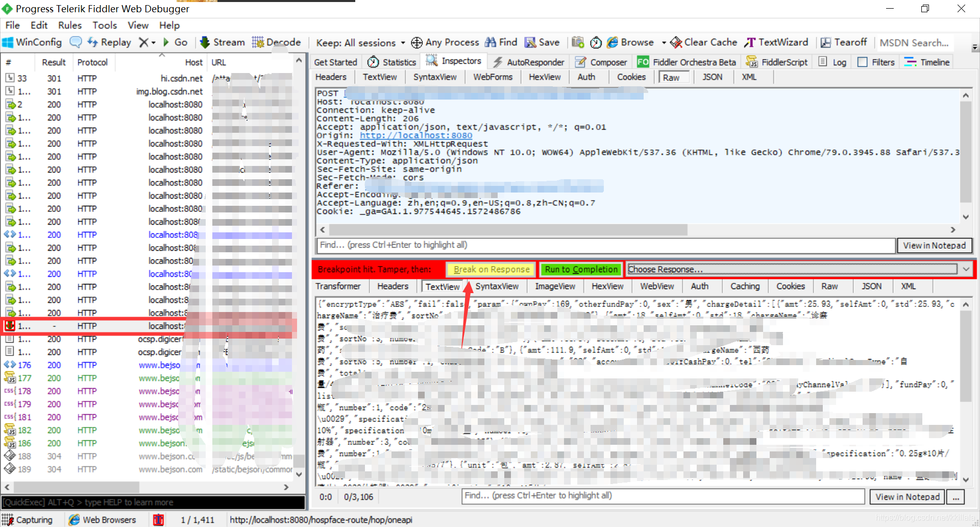The width and height of the screenshot is (980, 527).
Task: Save sessions with the Save icon
Action: click(542, 42)
